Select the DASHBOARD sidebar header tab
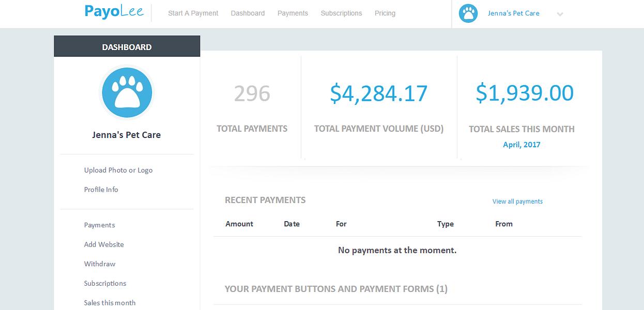Screen dimensions: 644x310 point(127,47)
